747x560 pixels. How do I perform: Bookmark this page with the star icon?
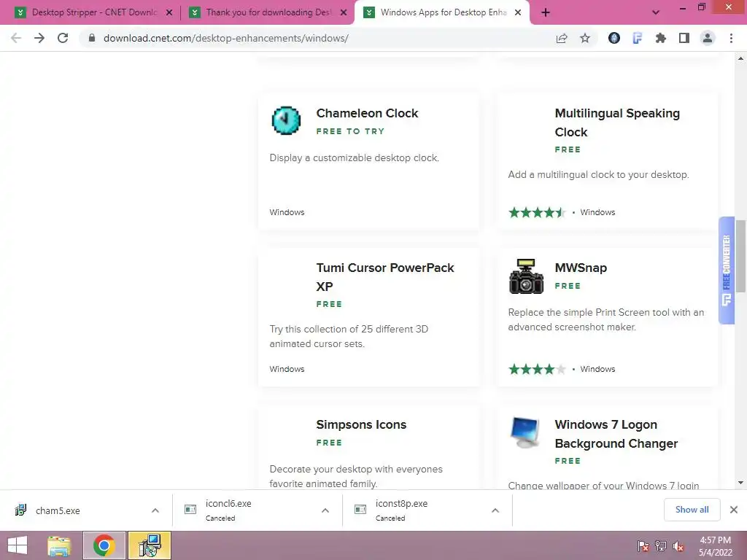[585, 38]
